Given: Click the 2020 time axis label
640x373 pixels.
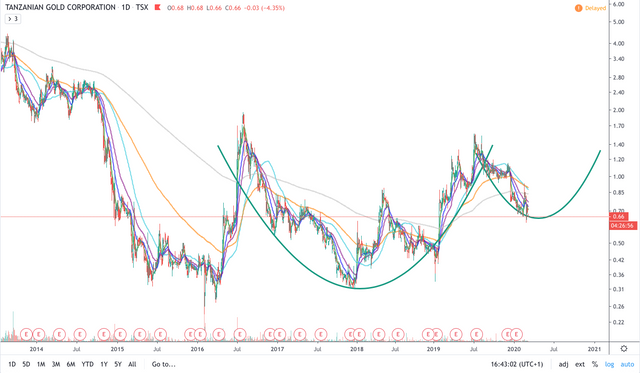Looking at the screenshot, I should 514,349.
